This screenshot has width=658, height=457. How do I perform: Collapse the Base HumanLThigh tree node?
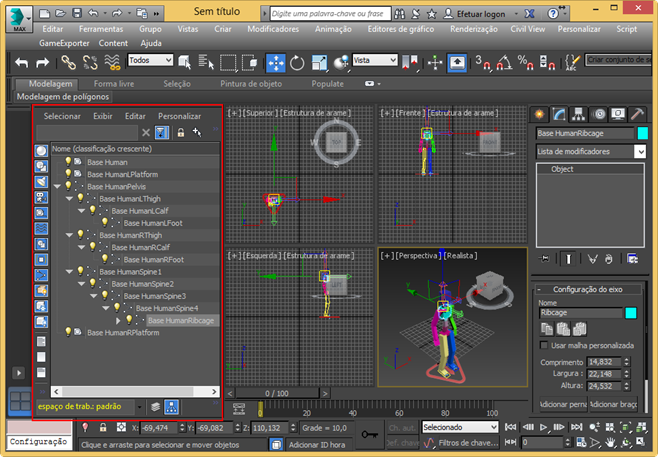(x=69, y=198)
